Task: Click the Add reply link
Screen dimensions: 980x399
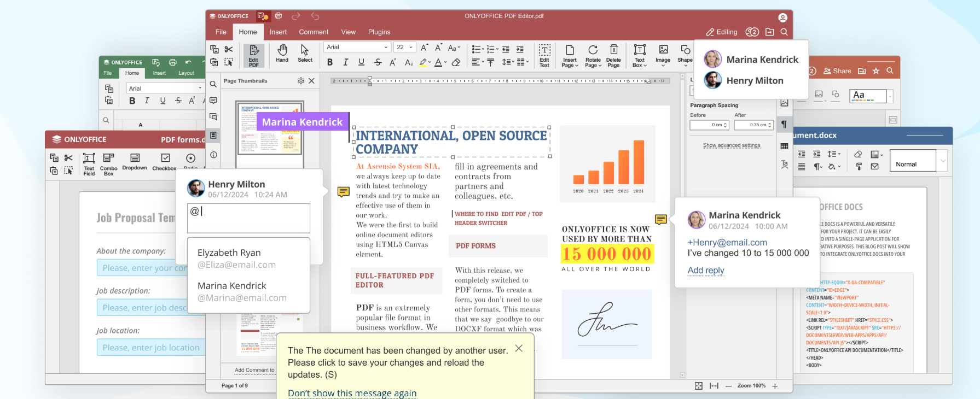Action: [706, 270]
